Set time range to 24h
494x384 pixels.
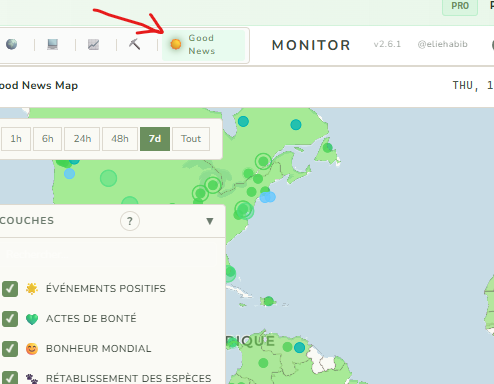82,139
